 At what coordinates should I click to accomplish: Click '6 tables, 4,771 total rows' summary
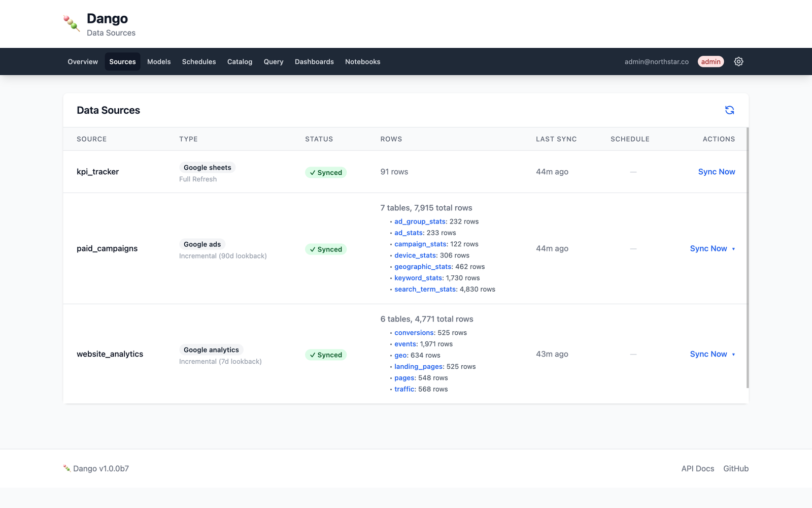(x=427, y=319)
